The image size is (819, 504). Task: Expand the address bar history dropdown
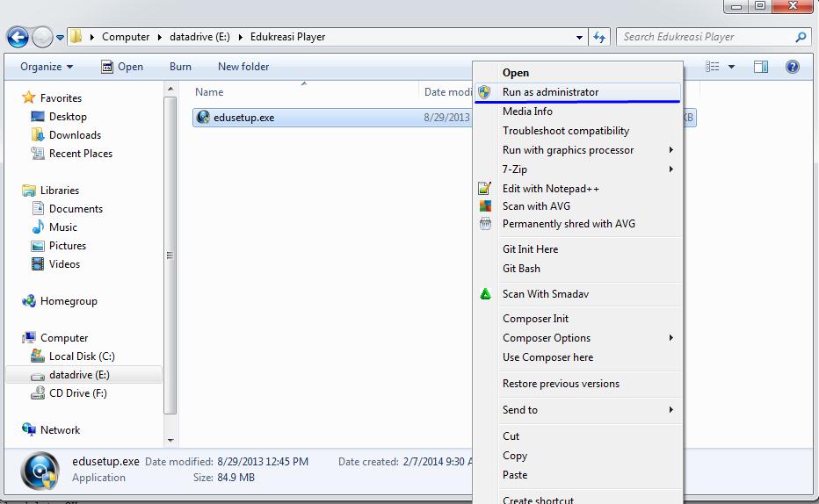click(579, 38)
